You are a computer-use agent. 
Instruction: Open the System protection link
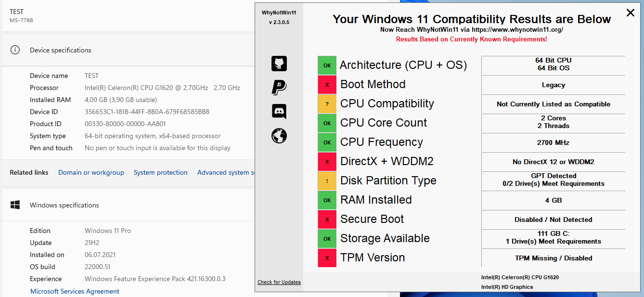(161, 172)
